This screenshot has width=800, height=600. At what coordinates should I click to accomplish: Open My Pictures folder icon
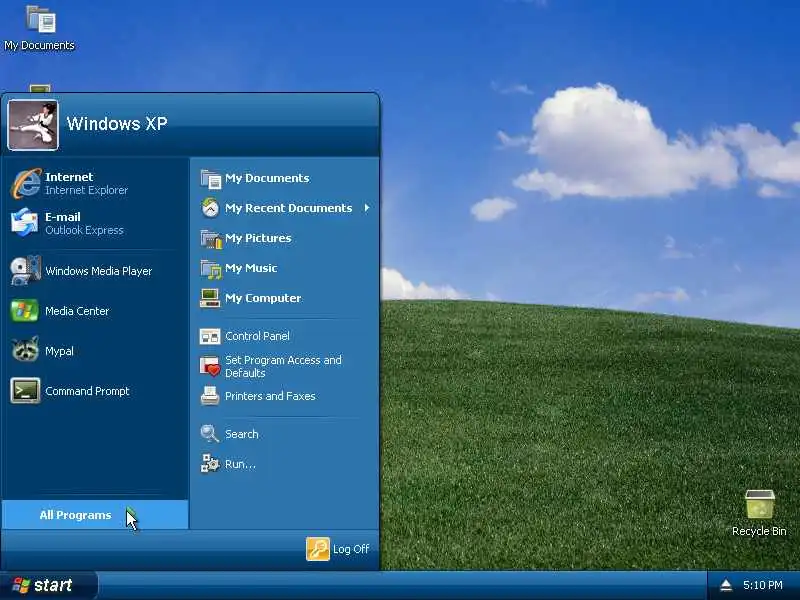211,239
